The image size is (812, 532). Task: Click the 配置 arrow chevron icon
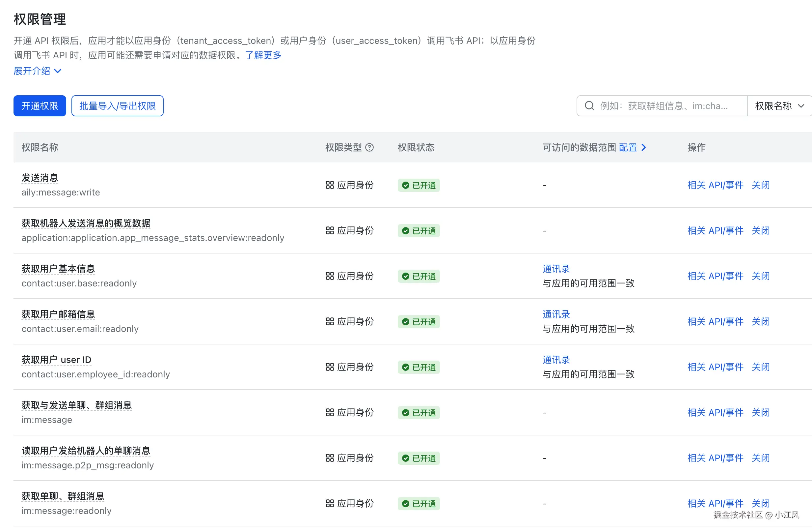(644, 148)
